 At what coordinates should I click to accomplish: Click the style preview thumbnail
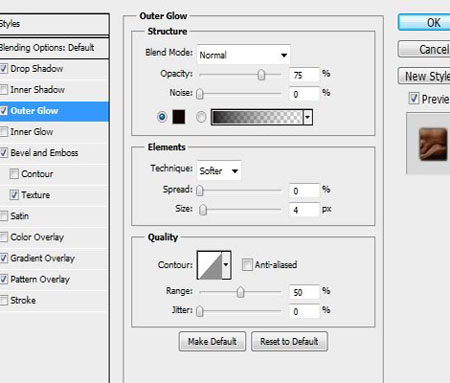click(x=433, y=144)
